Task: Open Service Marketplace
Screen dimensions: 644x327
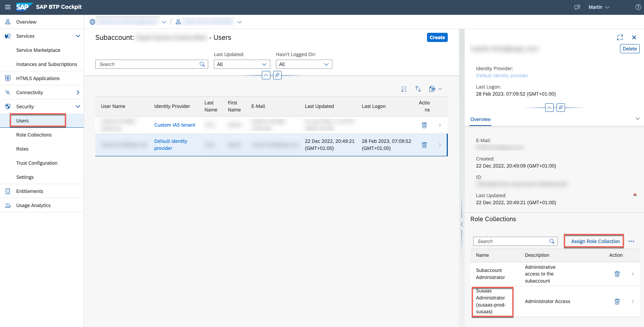Action: point(38,50)
